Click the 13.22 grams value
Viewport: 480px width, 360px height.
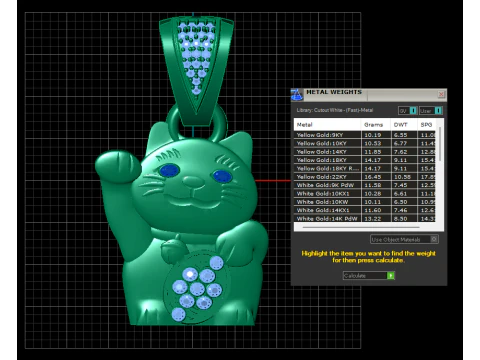pos(372,218)
